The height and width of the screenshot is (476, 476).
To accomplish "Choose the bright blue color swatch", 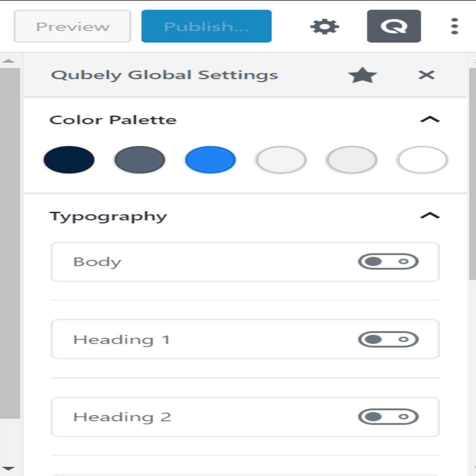I will (x=211, y=160).
